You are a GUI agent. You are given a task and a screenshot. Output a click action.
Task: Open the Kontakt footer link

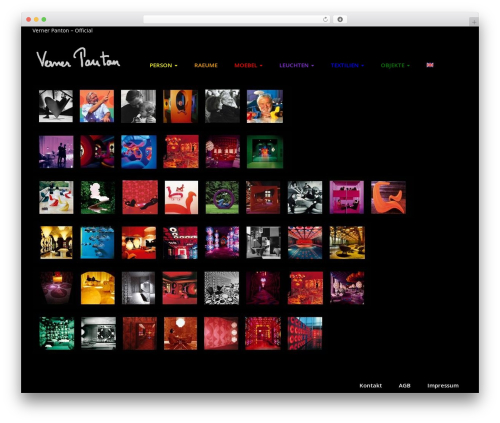pos(371,386)
